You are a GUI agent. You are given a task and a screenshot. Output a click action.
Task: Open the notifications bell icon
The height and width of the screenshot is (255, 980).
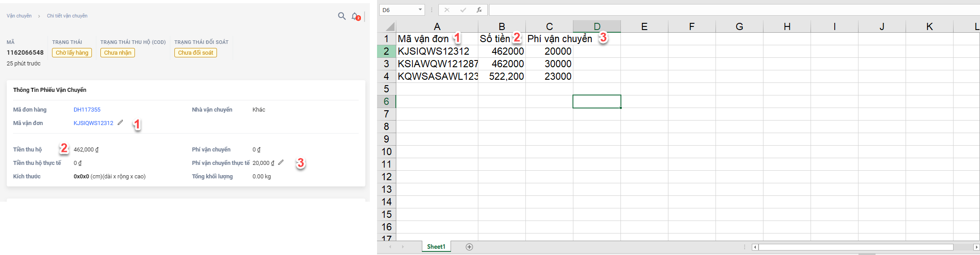355,17
